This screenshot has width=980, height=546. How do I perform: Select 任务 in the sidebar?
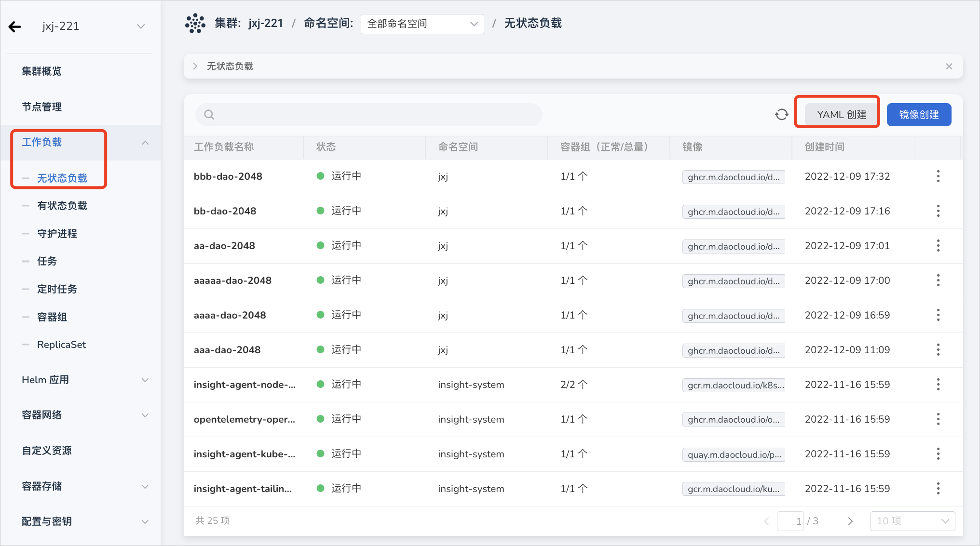click(x=47, y=261)
